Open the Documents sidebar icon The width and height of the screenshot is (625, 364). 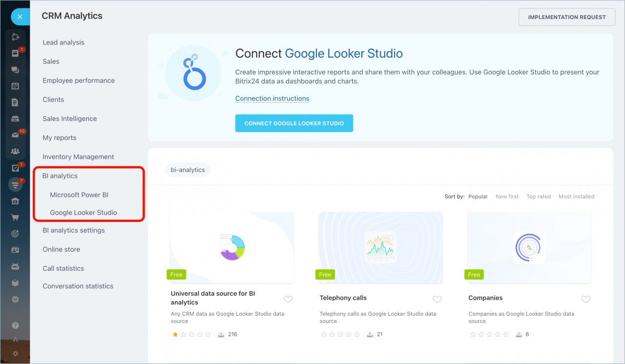tap(15, 102)
